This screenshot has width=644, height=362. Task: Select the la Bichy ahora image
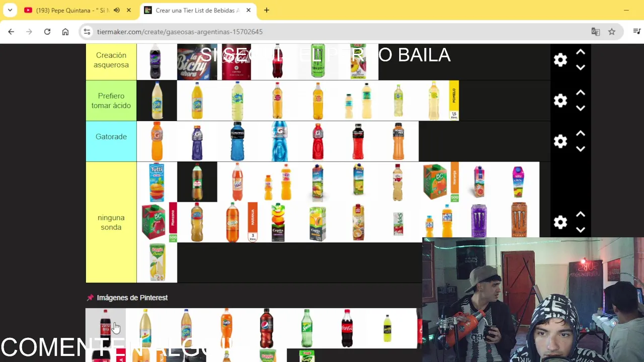197,62
